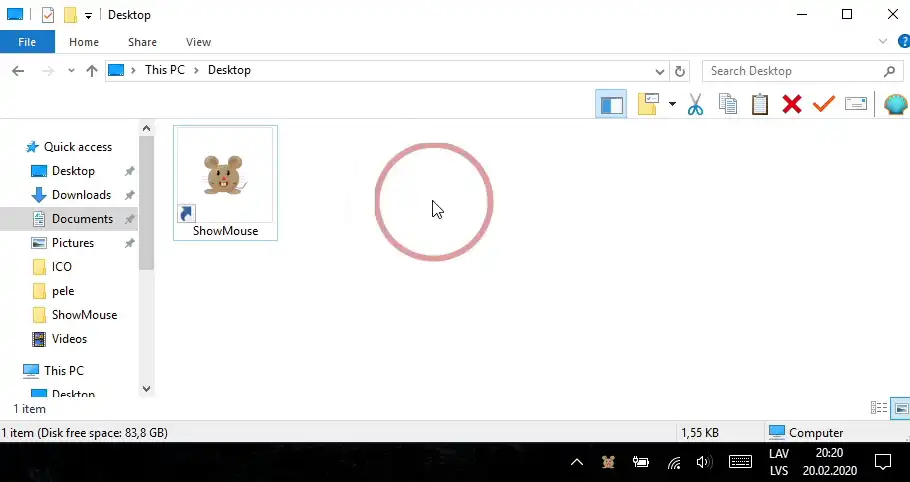Click title bar properties checkmark icon
The image size is (910, 482).
tap(48, 15)
